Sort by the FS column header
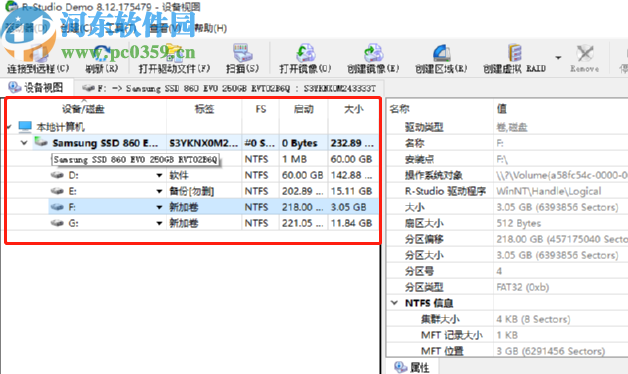Viewport: 628px width, 374px height. [x=261, y=109]
